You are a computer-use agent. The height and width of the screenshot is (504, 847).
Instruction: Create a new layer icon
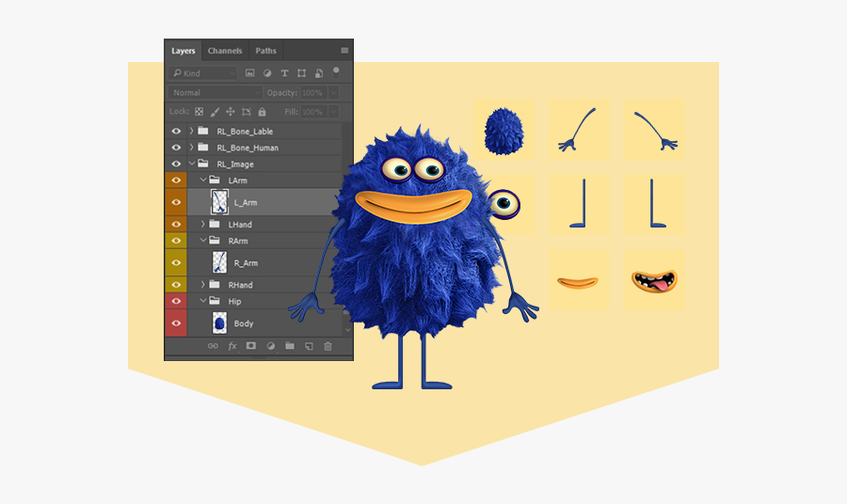pos(309,346)
